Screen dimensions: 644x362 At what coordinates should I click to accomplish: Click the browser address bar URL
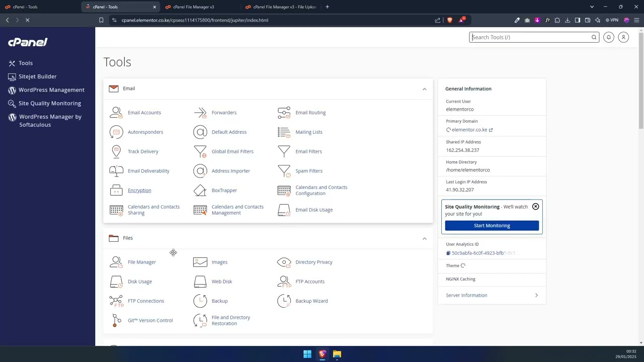tap(195, 20)
